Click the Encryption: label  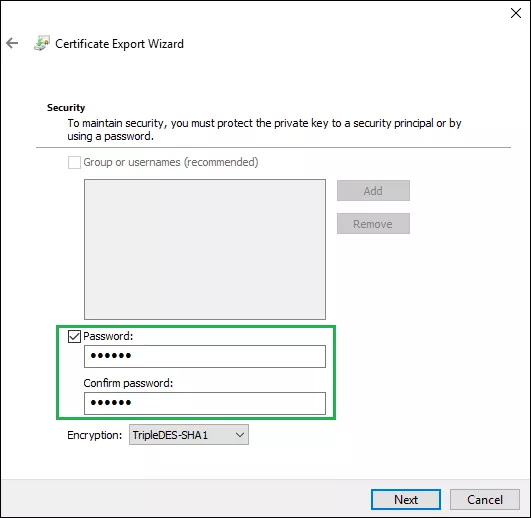(x=94, y=435)
